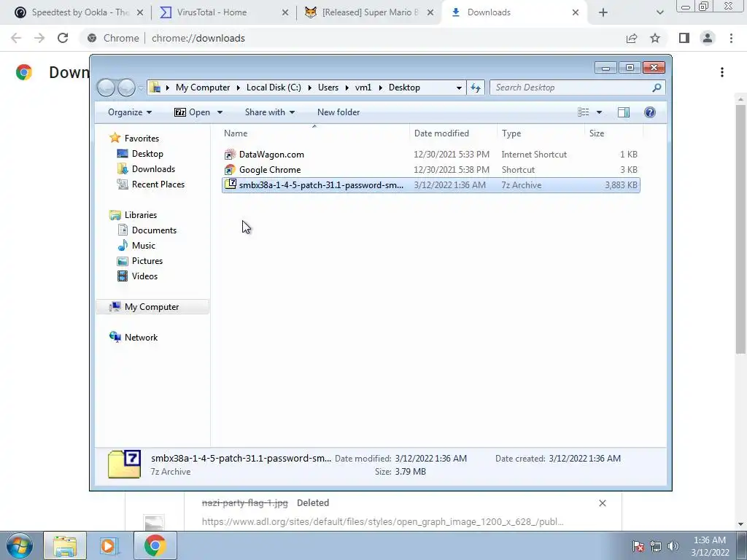The width and height of the screenshot is (747, 560).
Task: Click the refresh button beside address bar
Action: click(x=476, y=87)
